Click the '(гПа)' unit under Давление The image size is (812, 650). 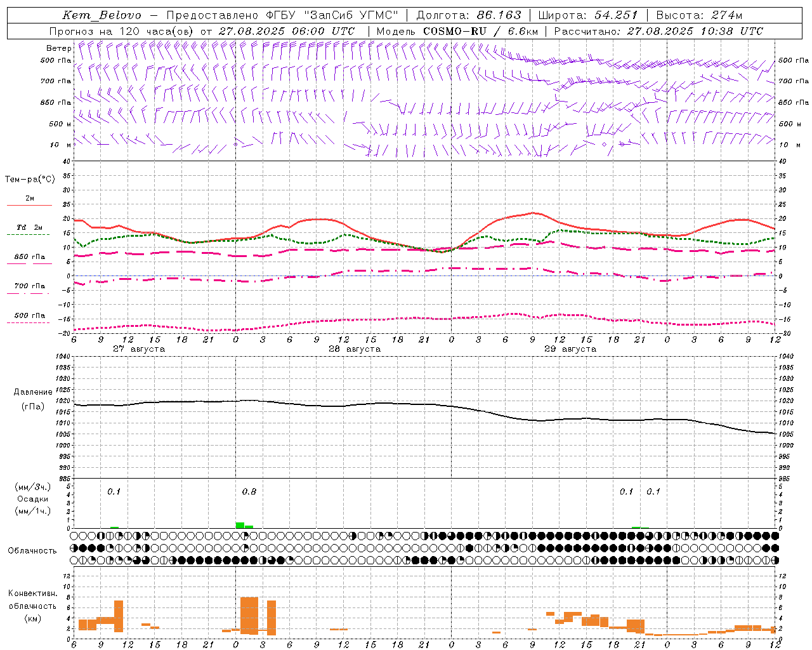[x=33, y=406]
